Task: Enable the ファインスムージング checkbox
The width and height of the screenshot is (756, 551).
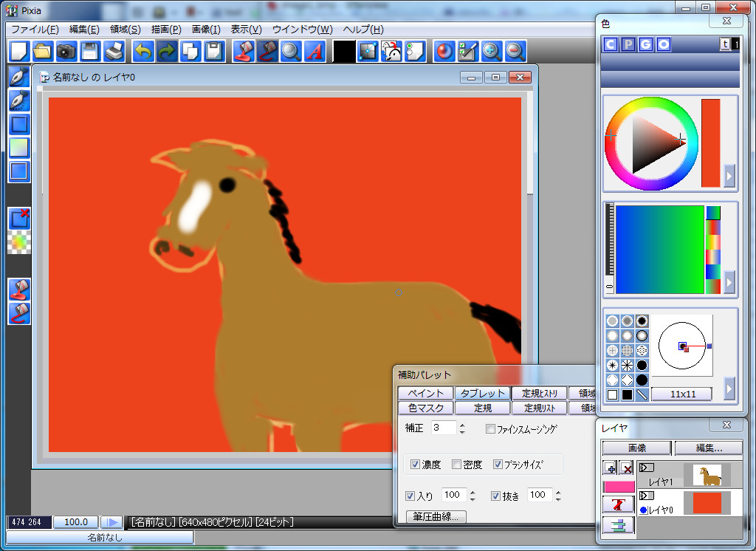Action: click(490, 428)
